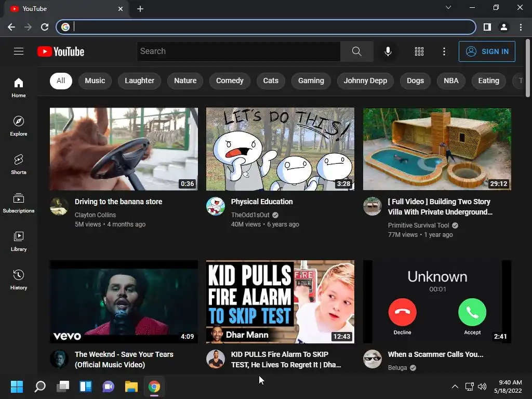Open Shorts in sidebar
The image size is (532, 399).
(19, 165)
